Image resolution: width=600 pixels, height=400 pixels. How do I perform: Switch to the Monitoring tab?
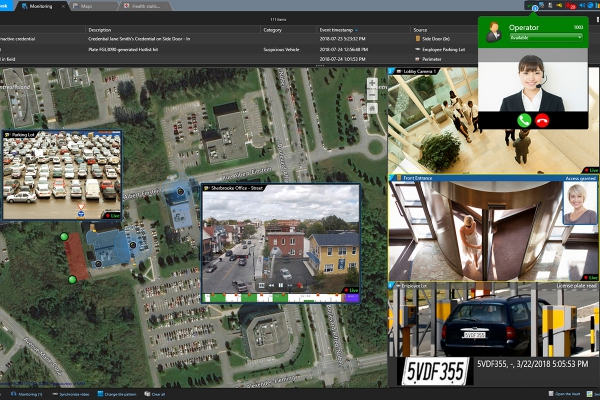40,6
